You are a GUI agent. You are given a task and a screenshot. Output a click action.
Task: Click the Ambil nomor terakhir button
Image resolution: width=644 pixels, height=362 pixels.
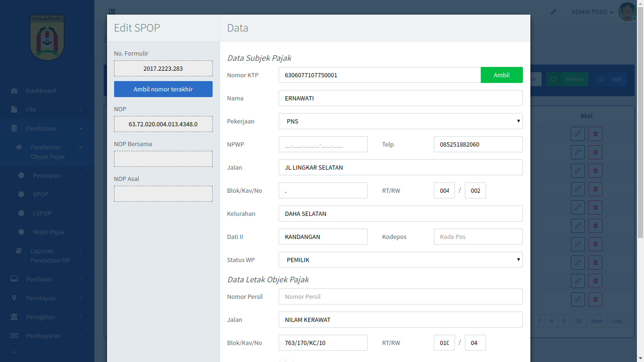coord(163,89)
